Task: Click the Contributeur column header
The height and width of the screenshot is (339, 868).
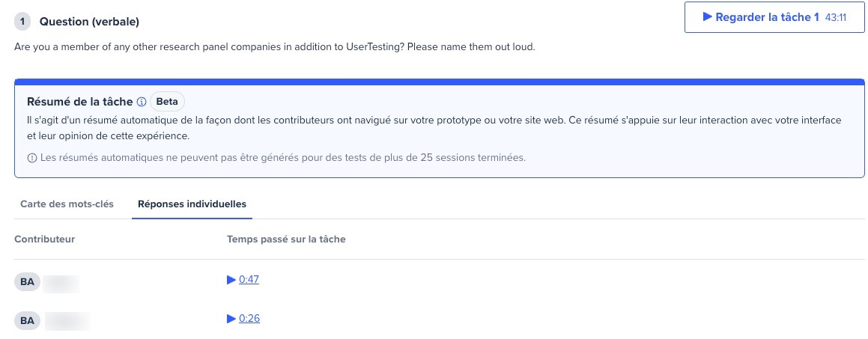Action: tap(45, 239)
